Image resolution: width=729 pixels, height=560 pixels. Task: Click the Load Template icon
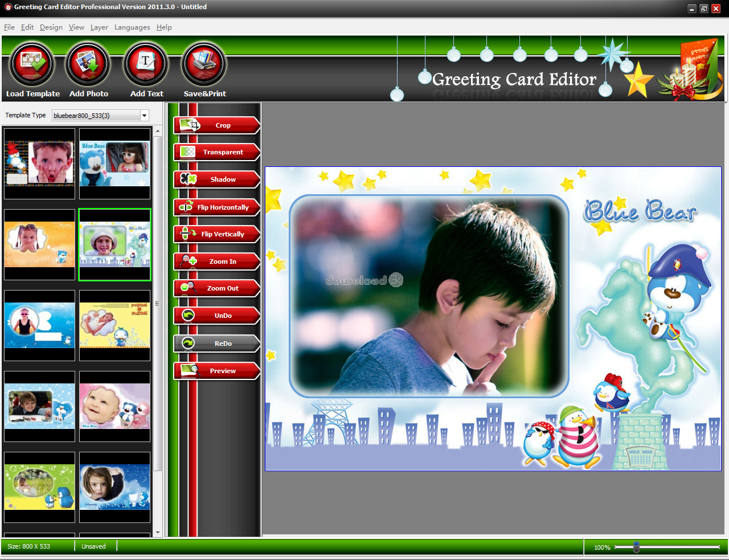pyautogui.click(x=32, y=64)
